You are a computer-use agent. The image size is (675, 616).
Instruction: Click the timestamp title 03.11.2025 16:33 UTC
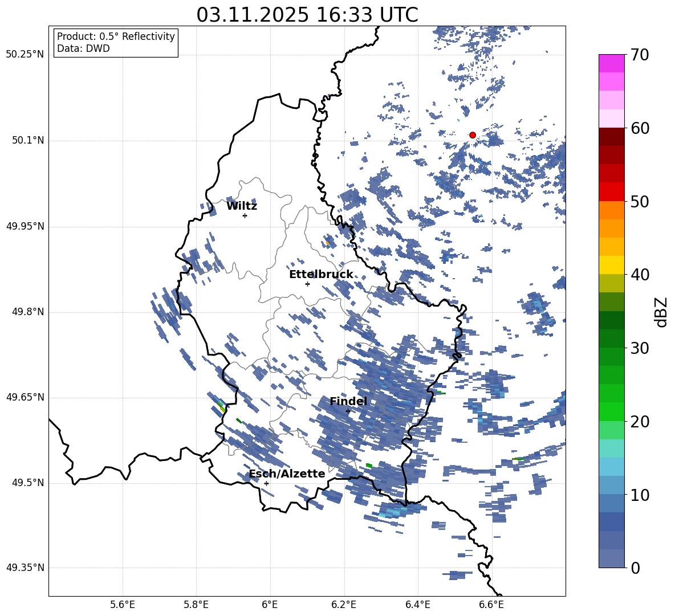(x=307, y=15)
